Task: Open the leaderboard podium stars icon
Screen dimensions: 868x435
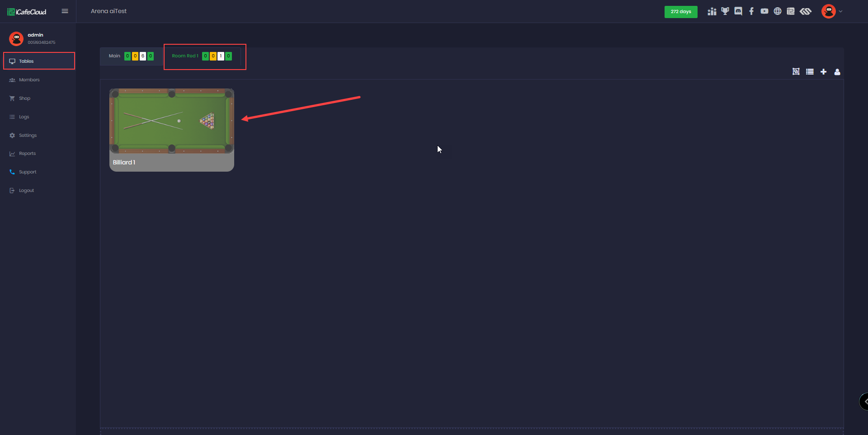Action: pyautogui.click(x=712, y=11)
